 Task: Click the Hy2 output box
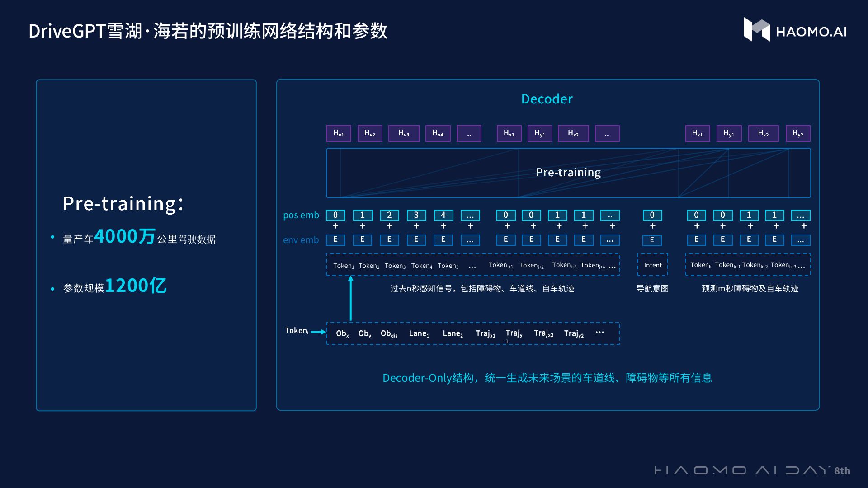point(798,133)
